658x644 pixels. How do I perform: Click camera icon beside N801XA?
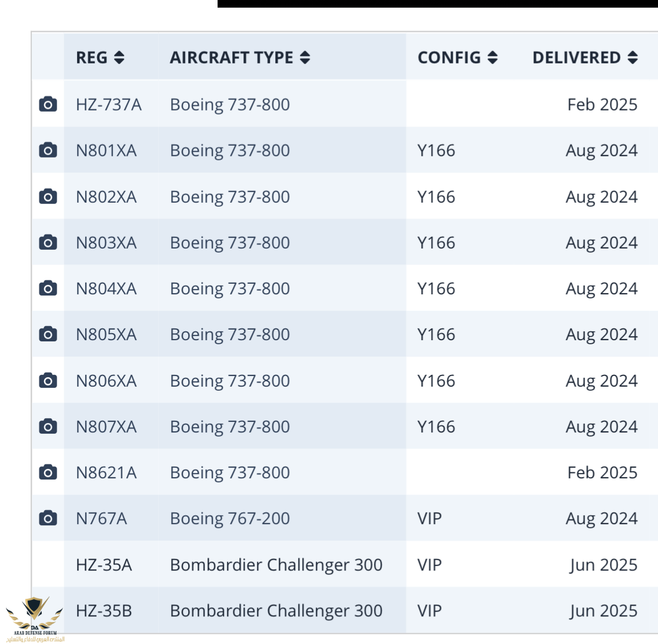[x=48, y=150]
